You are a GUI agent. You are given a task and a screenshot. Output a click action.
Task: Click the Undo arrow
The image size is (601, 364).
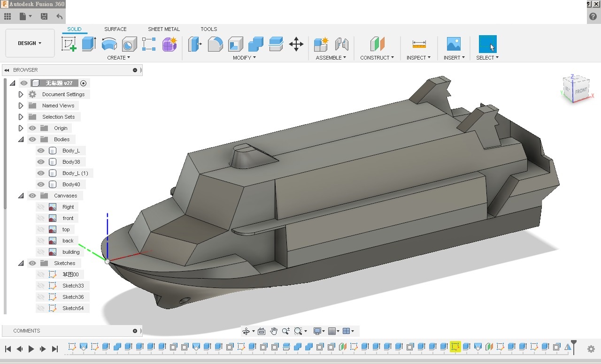pos(60,16)
